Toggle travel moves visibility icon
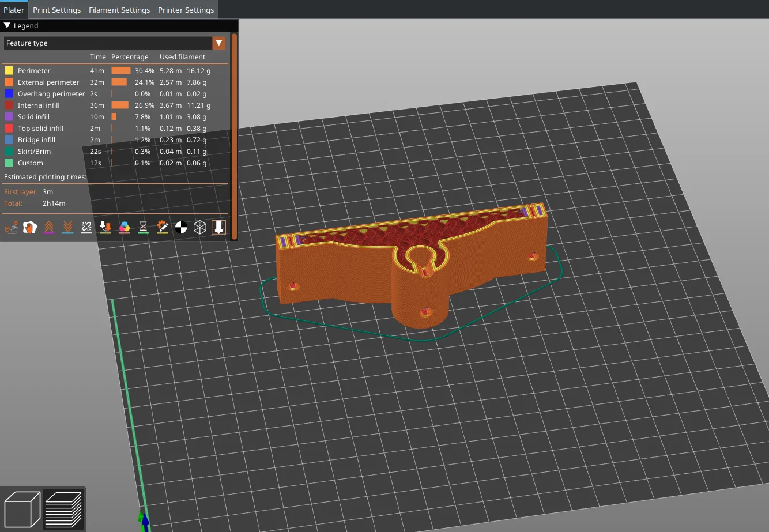Screen dimensions: 769x532 11,228
